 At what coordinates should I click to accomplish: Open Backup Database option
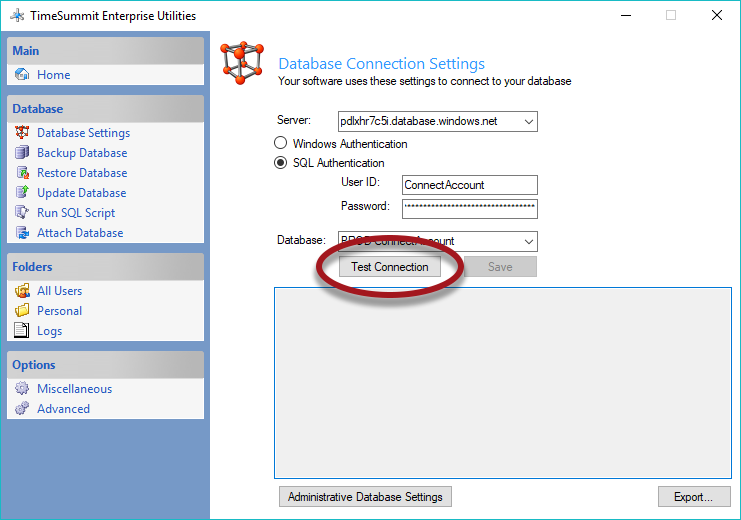click(x=82, y=153)
